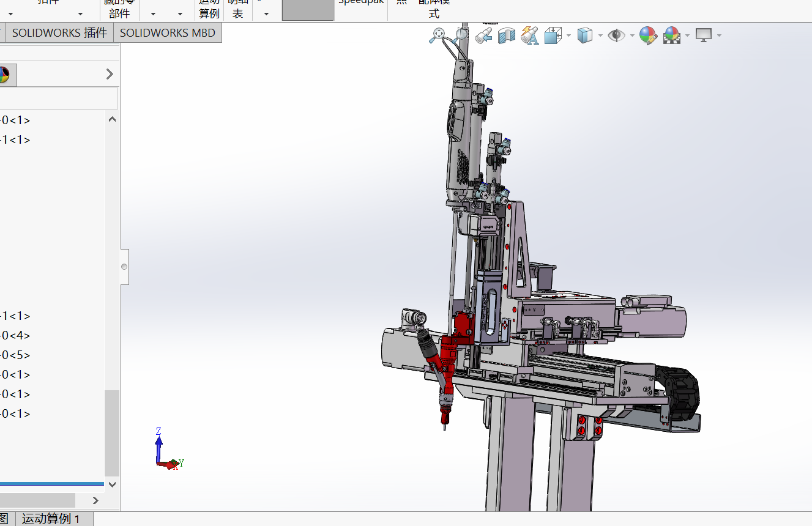Click the tree scrollbar down arrow
The width and height of the screenshot is (812, 526).
112,484
